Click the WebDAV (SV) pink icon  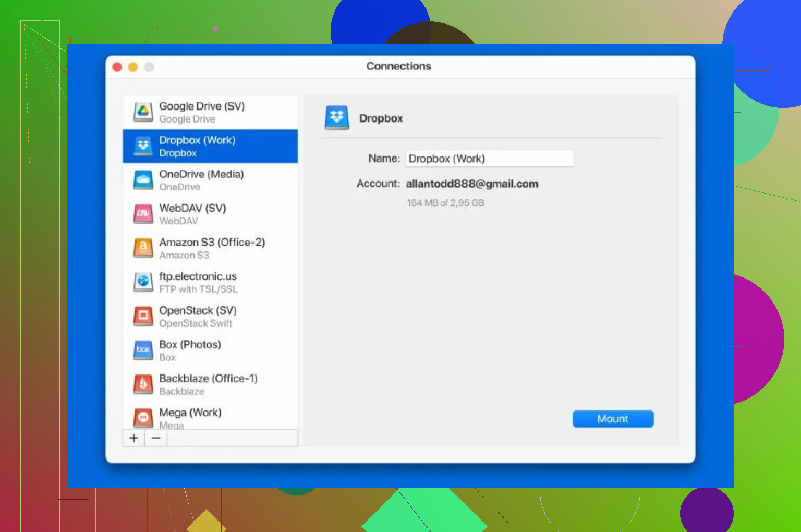[x=143, y=214]
